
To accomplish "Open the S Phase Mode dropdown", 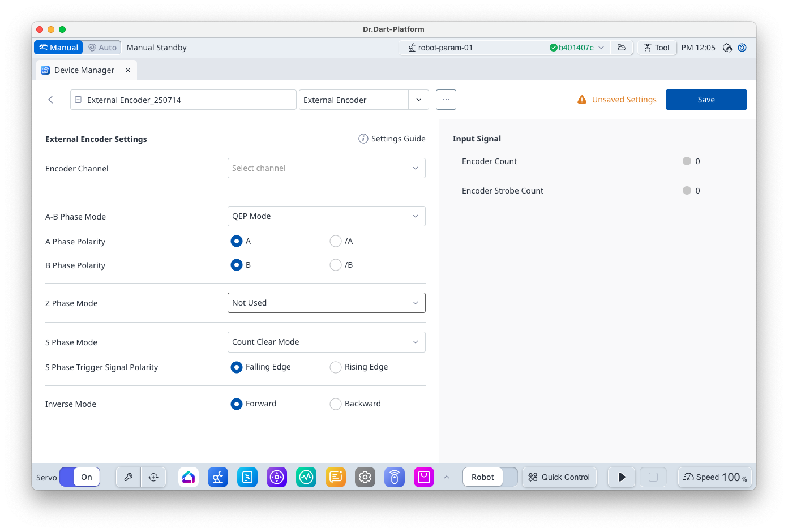I will (x=326, y=342).
